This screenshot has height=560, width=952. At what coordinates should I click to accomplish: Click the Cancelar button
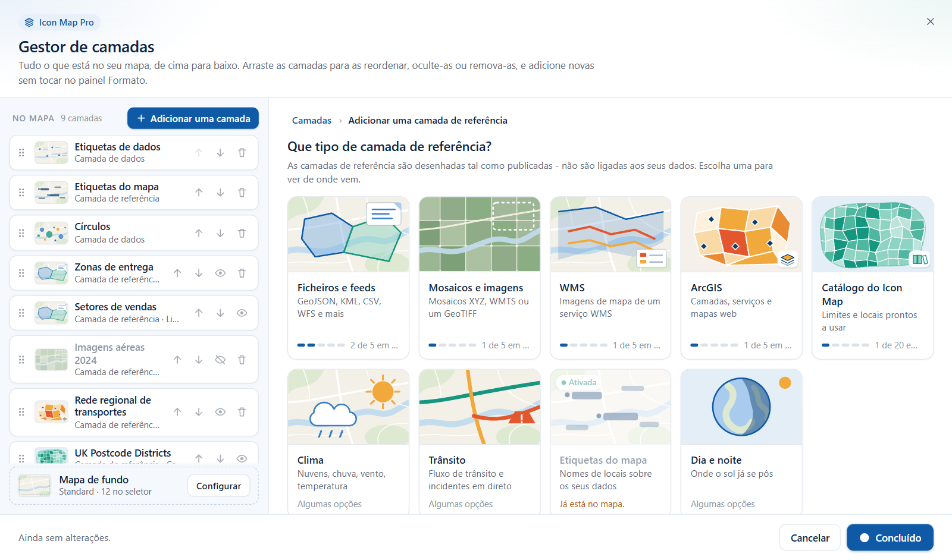click(810, 538)
